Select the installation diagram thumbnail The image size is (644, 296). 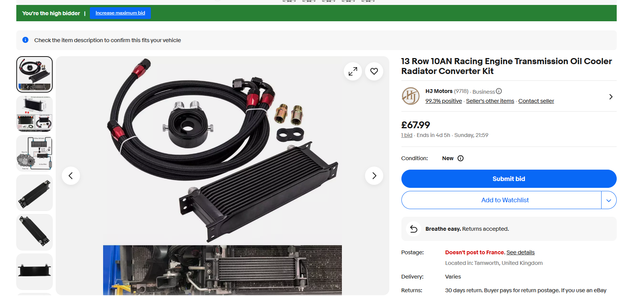(x=34, y=153)
